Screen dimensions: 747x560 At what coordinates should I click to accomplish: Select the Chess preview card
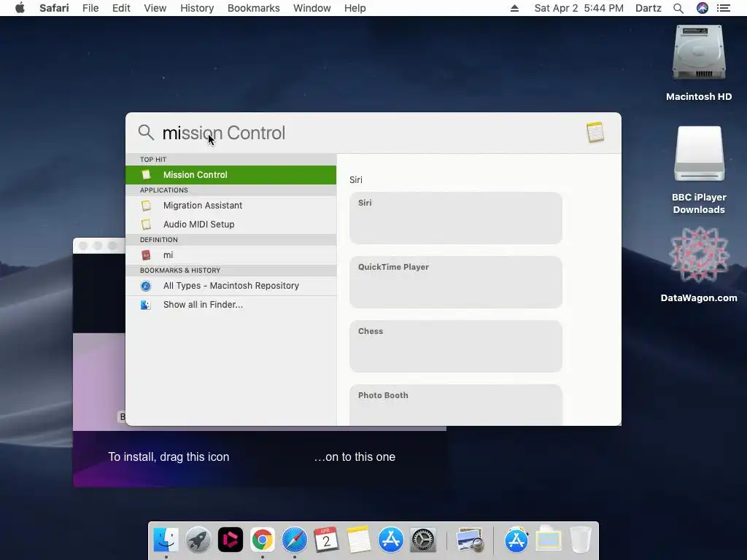455,346
